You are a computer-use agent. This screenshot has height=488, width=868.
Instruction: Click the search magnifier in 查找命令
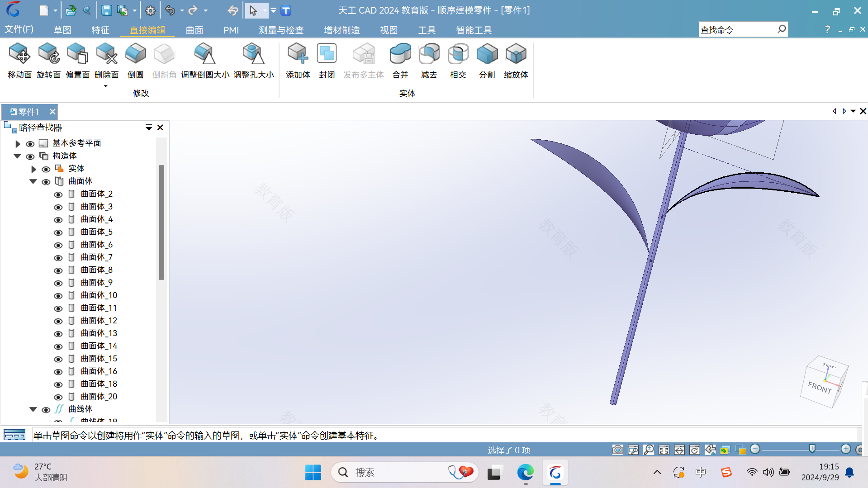[x=781, y=29]
